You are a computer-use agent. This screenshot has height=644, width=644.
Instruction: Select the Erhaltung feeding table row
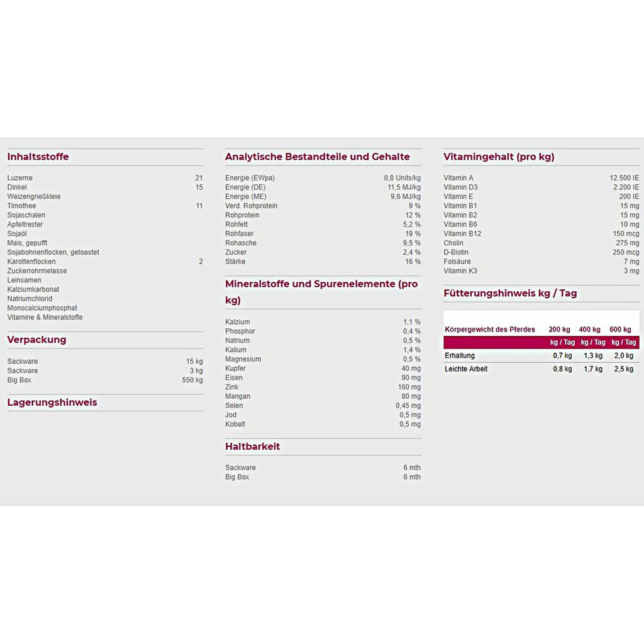pyautogui.click(x=541, y=356)
